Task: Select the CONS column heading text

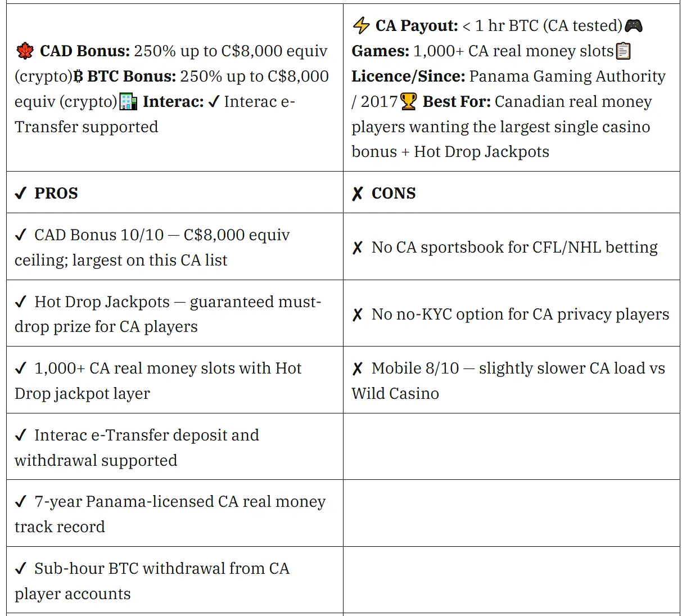Action: click(x=394, y=194)
